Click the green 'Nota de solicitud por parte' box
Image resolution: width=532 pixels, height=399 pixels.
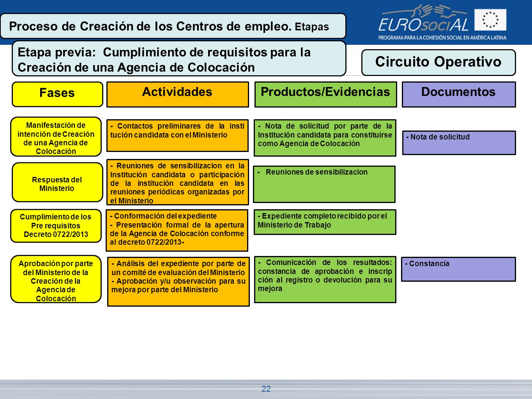(325, 138)
